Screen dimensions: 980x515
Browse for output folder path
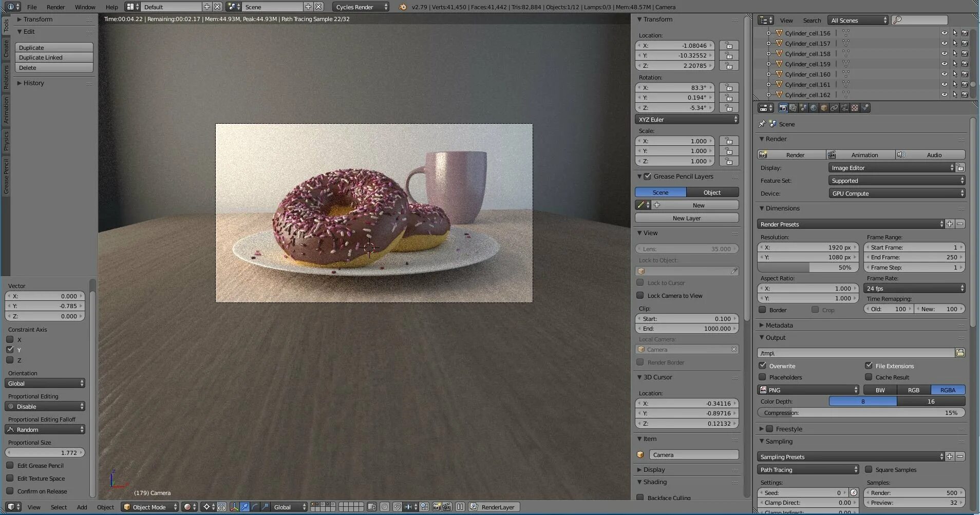tap(960, 353)
